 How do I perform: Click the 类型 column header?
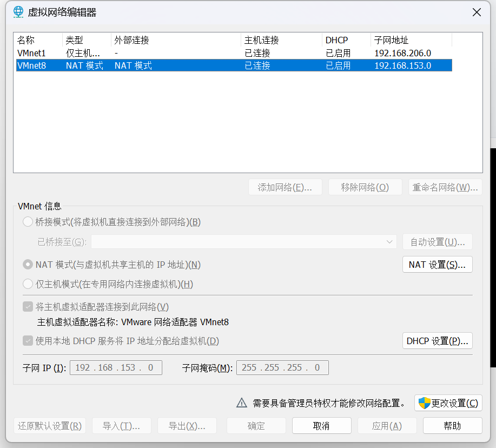tap(87, 40)
